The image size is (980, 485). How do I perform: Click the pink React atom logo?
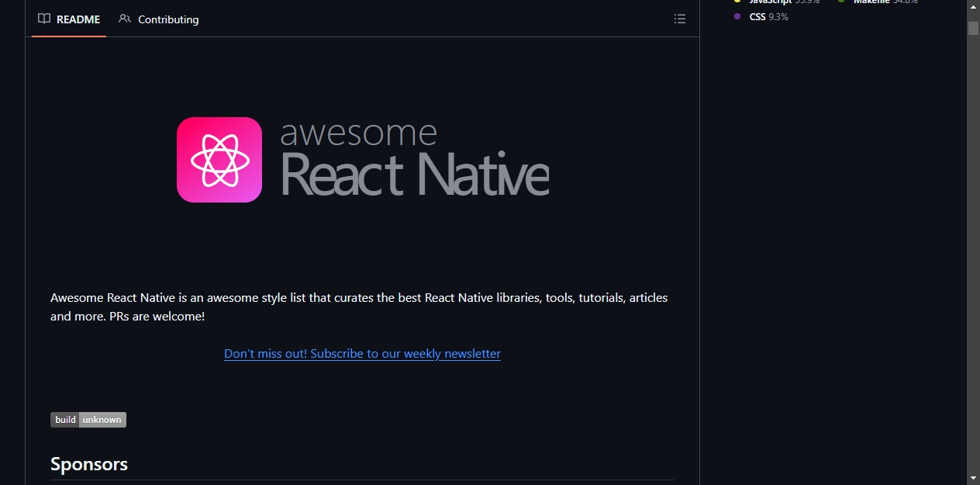tap(219, 160)
